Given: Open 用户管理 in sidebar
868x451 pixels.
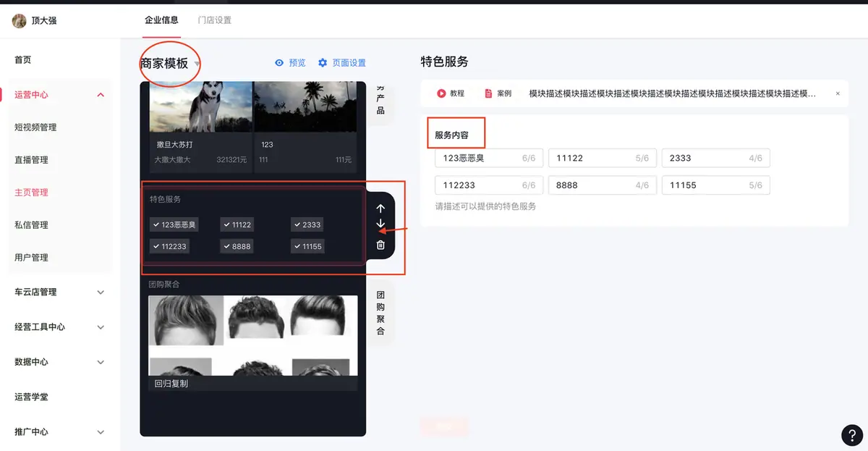Looking at the screenshot, I should click(31, 258).
